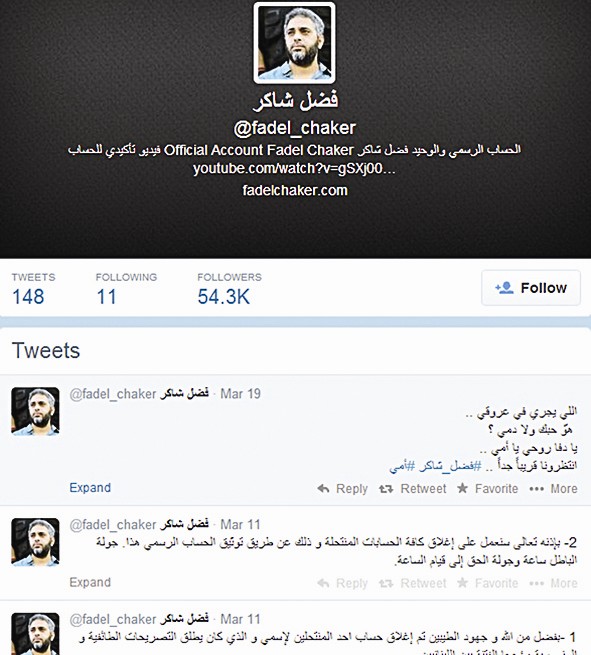Click the avatar thumbnail on the Mar 19 tweet

tap(35, 411)
